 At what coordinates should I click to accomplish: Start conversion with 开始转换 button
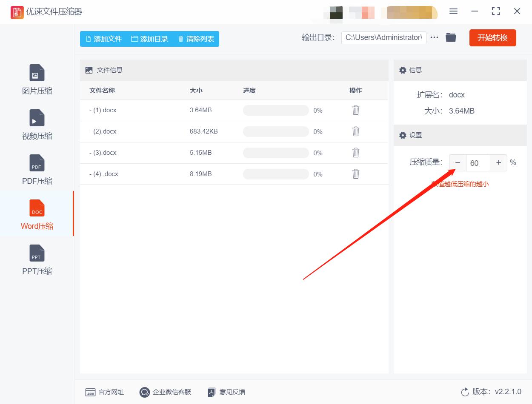pyautogui.click(x=492, y=37)
